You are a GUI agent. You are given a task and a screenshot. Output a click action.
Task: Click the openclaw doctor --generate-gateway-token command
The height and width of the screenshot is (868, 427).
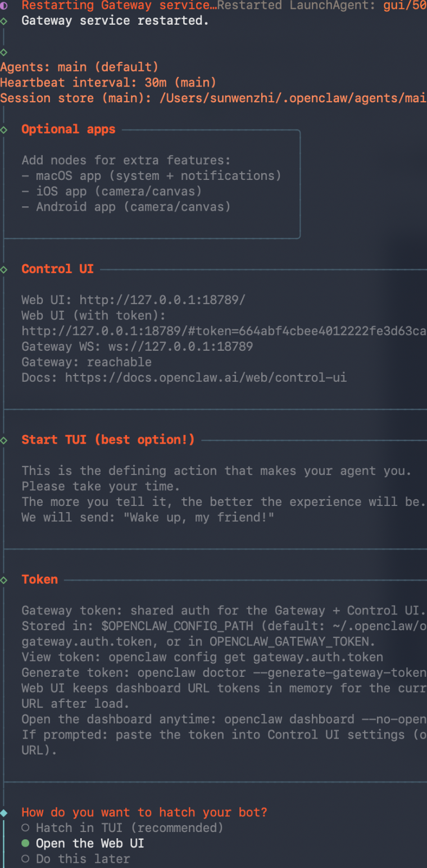(x=281, y=673)
